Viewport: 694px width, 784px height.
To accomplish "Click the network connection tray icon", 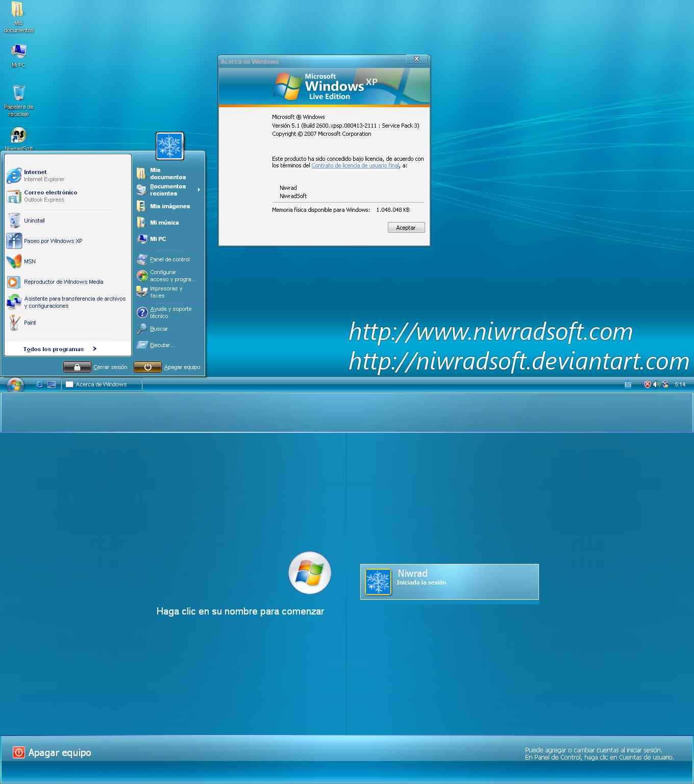I will click(665, 384).
